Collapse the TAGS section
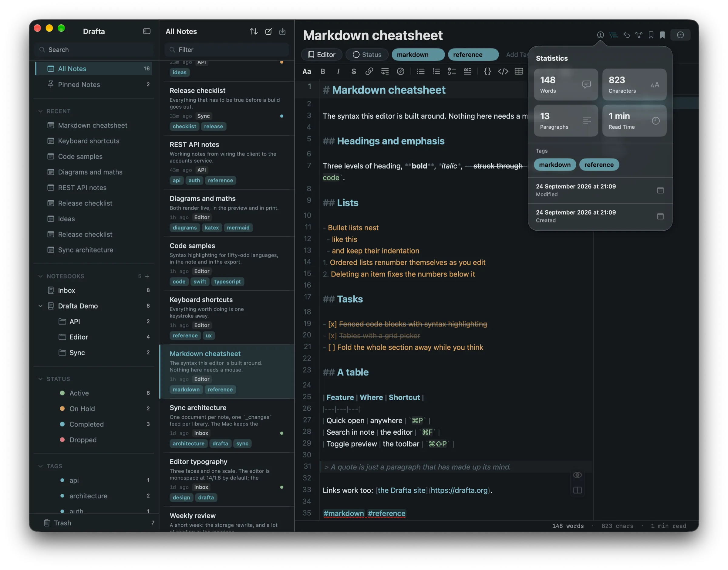This screenshot has height=570, width=728. tap(40, 466)
